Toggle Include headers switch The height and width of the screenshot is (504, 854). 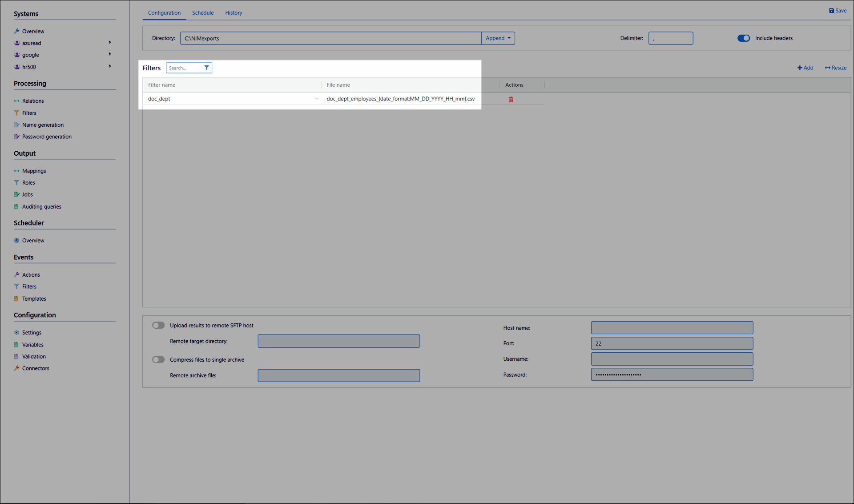click(743, 38)
